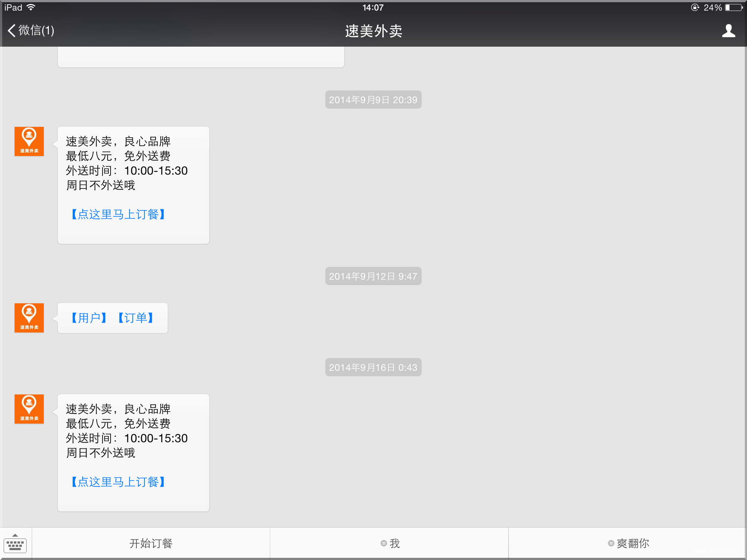
Task: Tap the 速美外卖 avatar beside the 用户 订单 message
Action: point(29,318)
